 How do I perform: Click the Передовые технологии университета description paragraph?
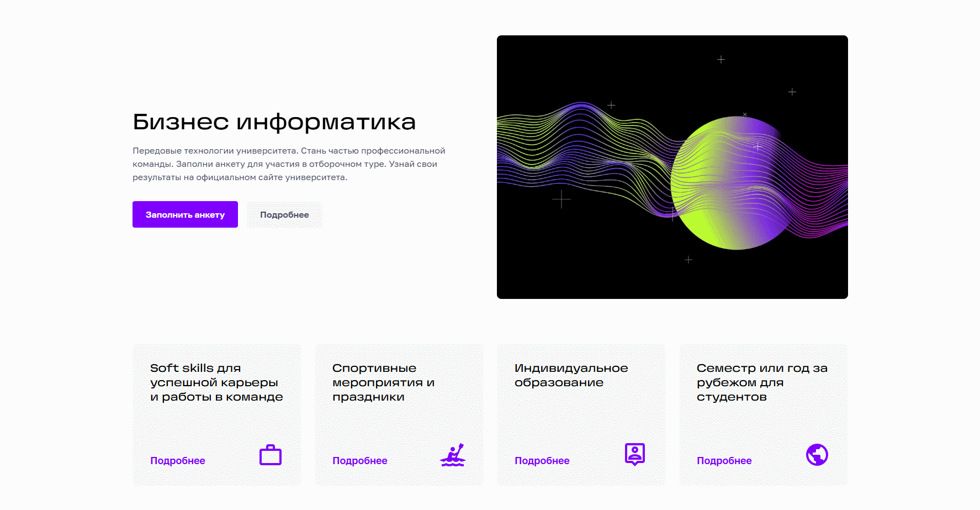click(x=289, y=164)
